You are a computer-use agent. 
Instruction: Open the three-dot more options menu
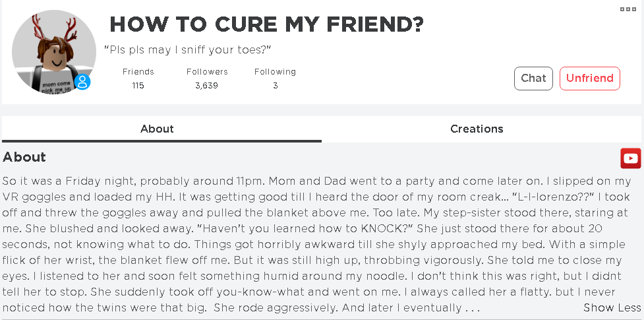coord(628,9)
